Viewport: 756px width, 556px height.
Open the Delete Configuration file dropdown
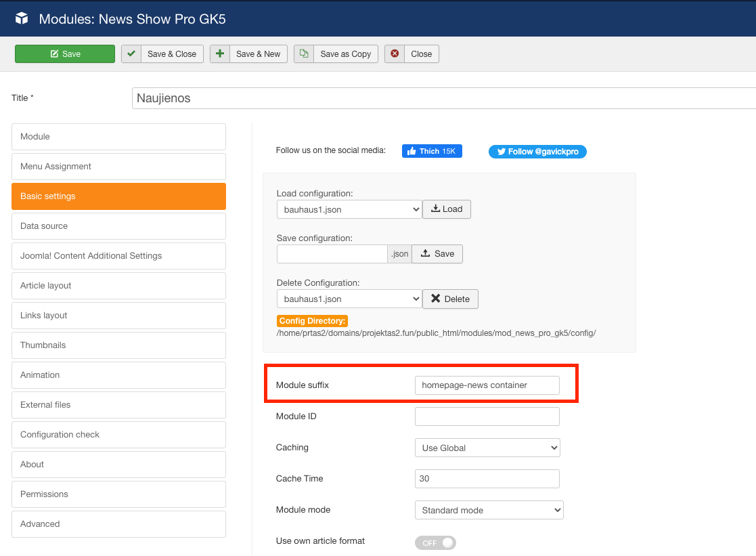pos(349,299)
